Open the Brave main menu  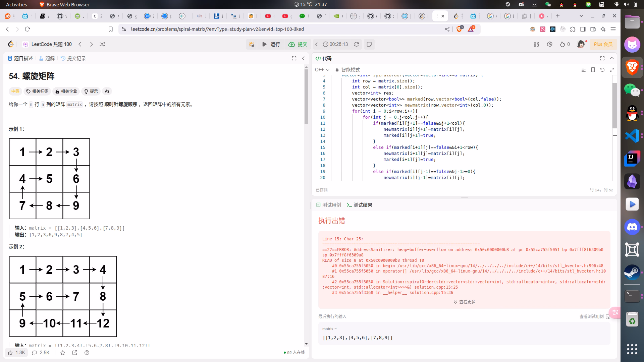click(613, 29)
